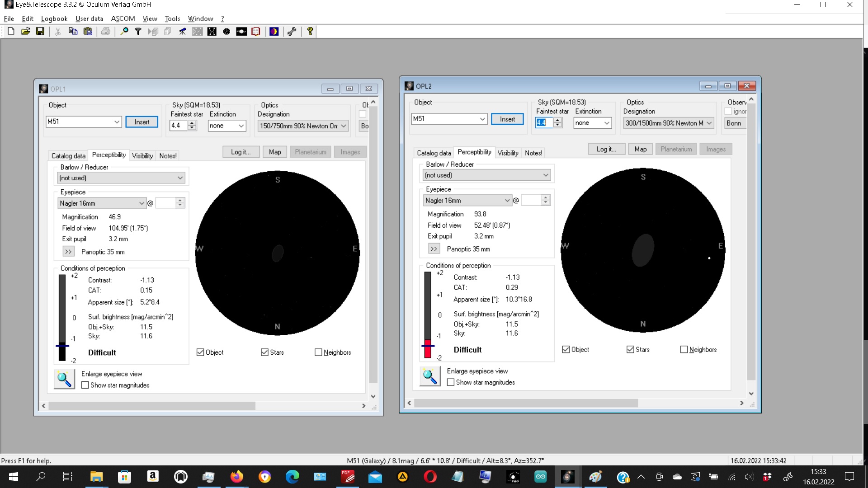Click the perception scale bar in OPL1
The image size is (868, 488).
[62, 318]
